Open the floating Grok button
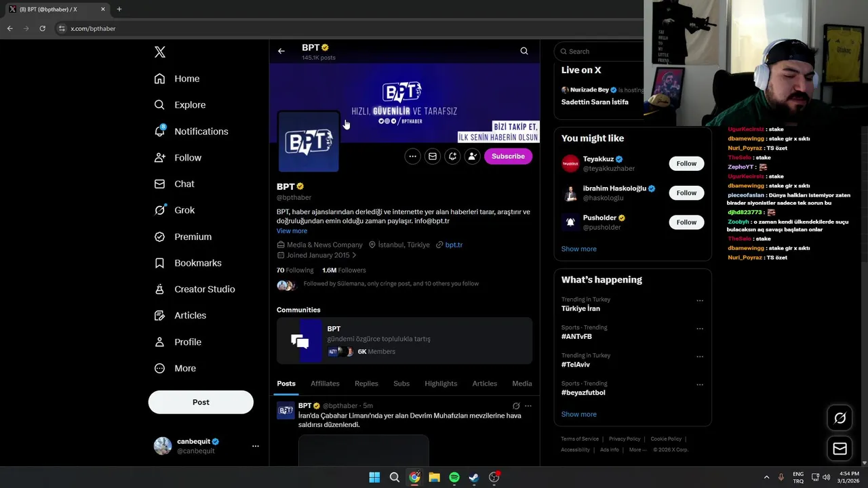 click(840, 418)
